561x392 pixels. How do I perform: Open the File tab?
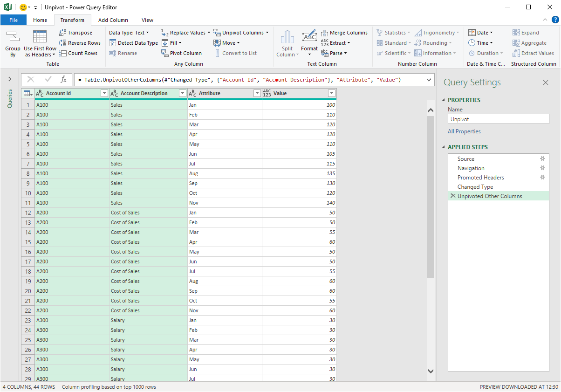click(x=14, y=20)
